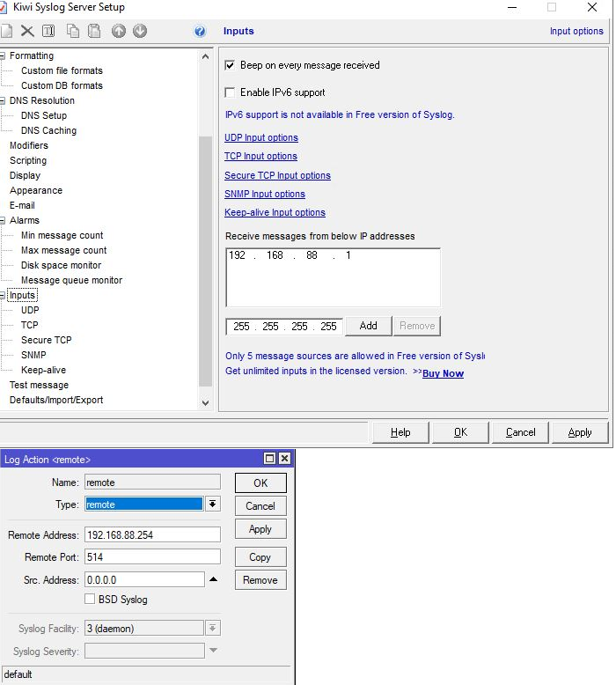Open TCP Input options link
616x685 pixels.
[260, 157]
